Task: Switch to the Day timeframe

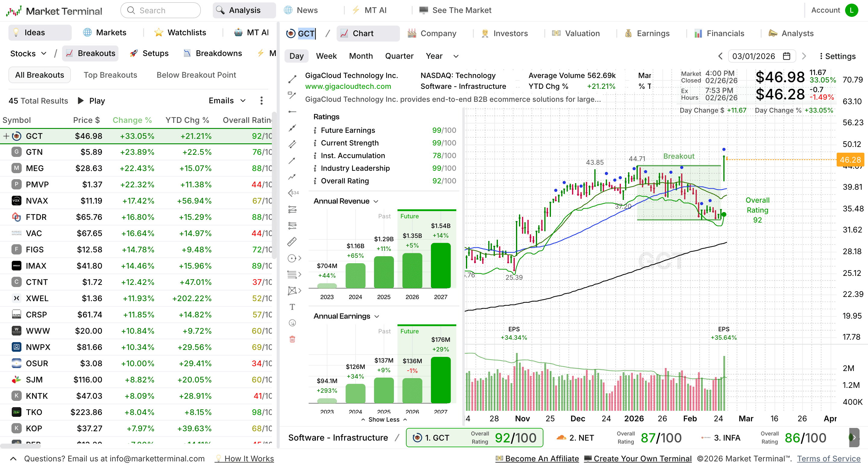Action: pos(297,56)
